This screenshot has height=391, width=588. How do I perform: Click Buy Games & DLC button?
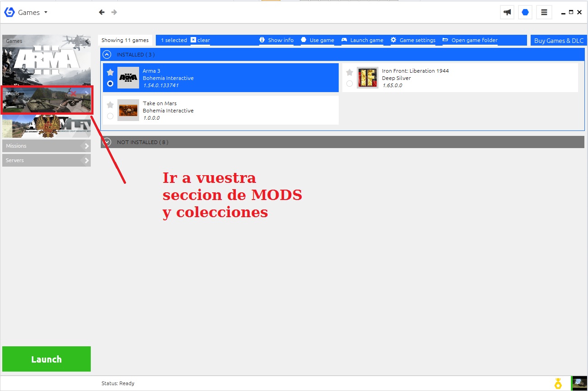pyautogui.click(x=559, y=40)
